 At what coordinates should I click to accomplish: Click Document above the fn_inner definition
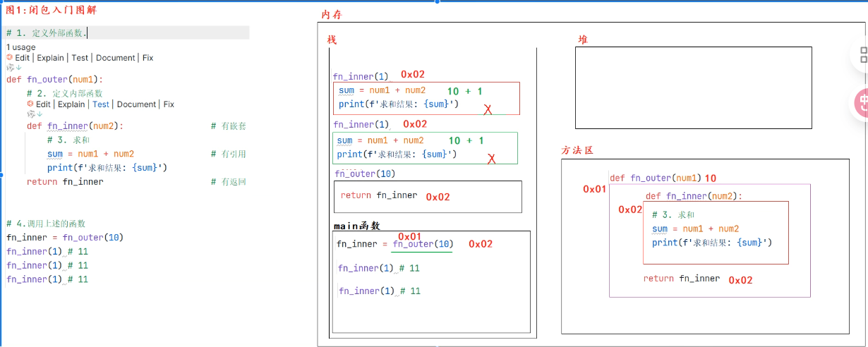pyautogui.click(x=136, y=104)
